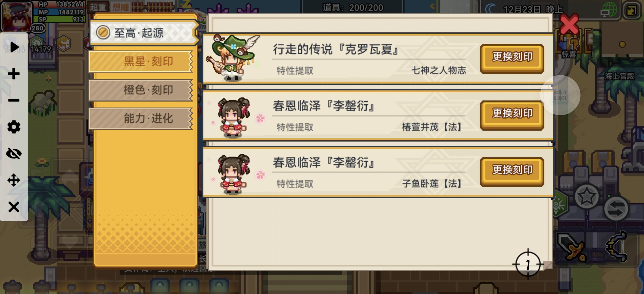
Task: Open the globe network icon
Action: pyautogui.click(x=609, y=9)
